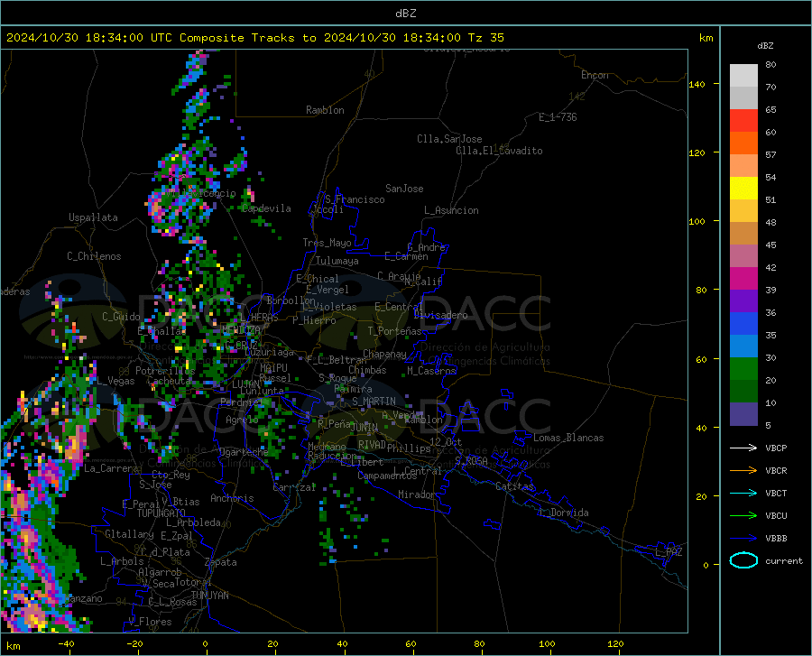This screenshot has width=812, height=656.
Task: Click the 'MENDOZA' city label on map
Action: pos(241,329)
